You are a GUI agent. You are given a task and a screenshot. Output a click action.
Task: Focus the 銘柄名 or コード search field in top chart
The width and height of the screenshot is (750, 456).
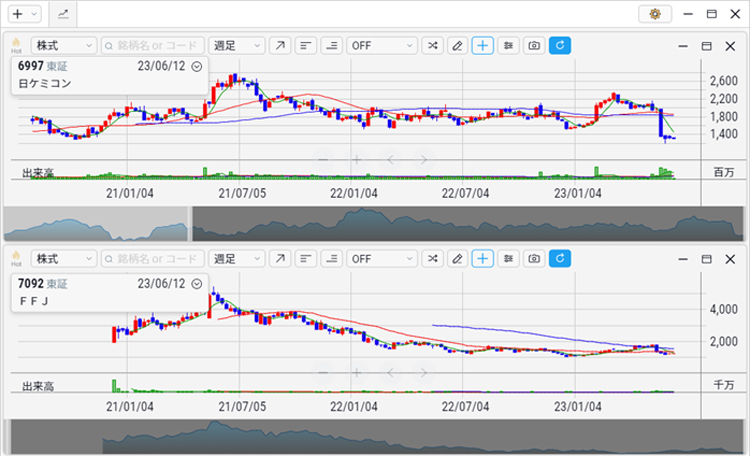(153, 46)
